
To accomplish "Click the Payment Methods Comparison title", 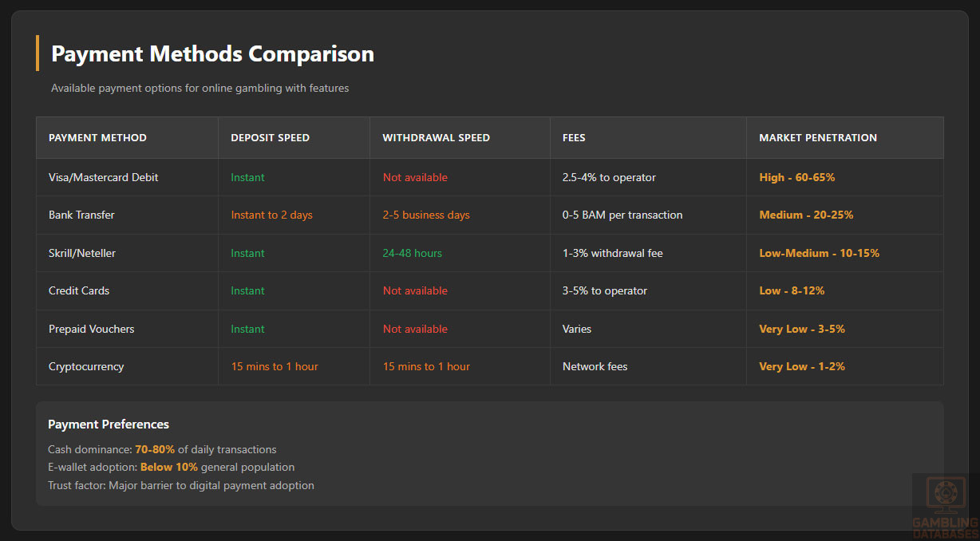I will [x=212, y=53].
